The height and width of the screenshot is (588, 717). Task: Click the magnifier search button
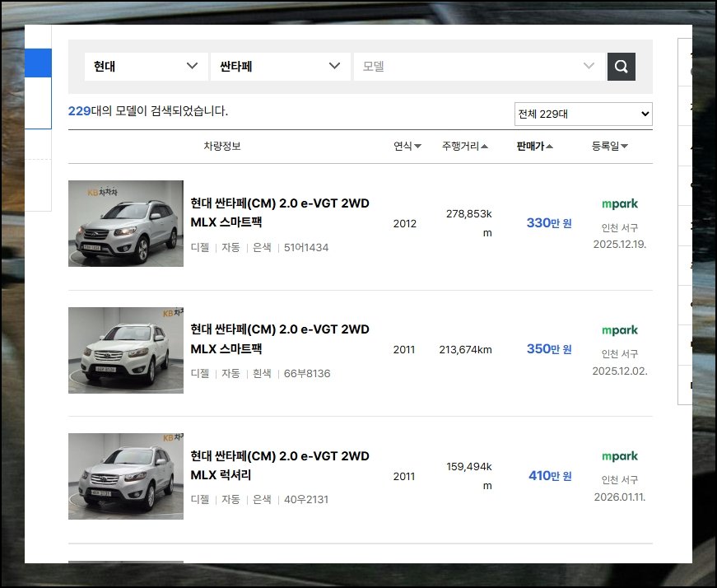[621, 67]
